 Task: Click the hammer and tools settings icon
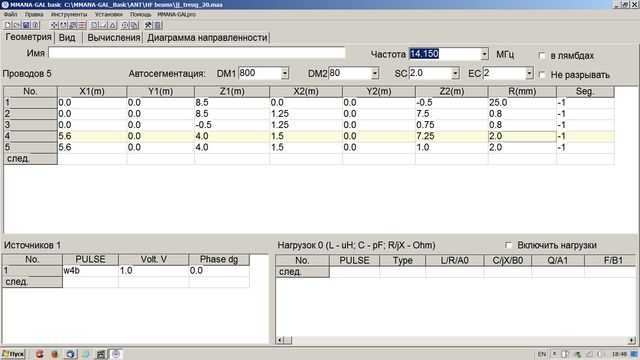point(149,25)
